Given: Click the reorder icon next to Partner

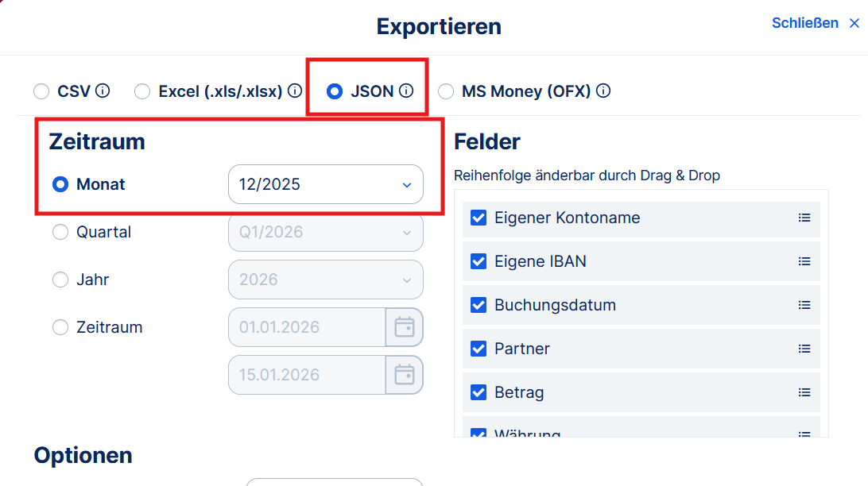Looking at the screenshot, I should click(804, 349).
